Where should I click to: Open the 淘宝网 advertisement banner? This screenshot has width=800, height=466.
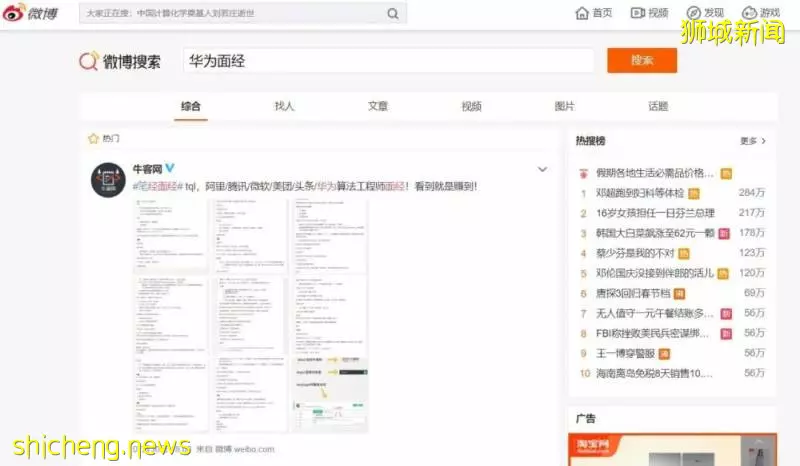coord(672,450)
